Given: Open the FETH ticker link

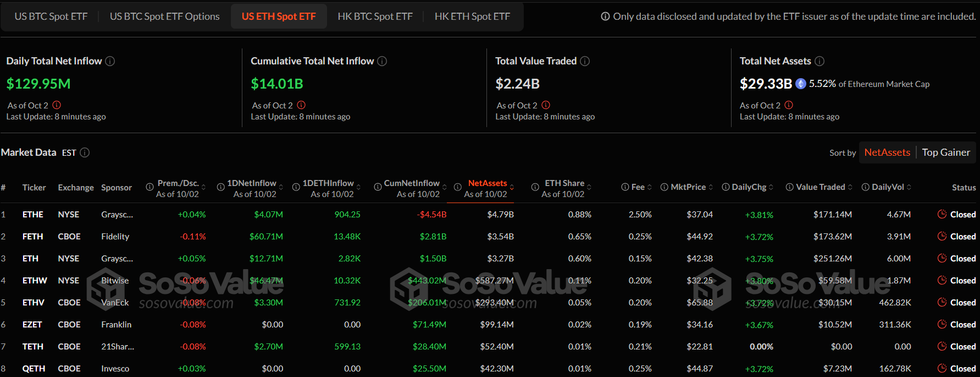Looking at the screenshot, I should pos(32,236).
